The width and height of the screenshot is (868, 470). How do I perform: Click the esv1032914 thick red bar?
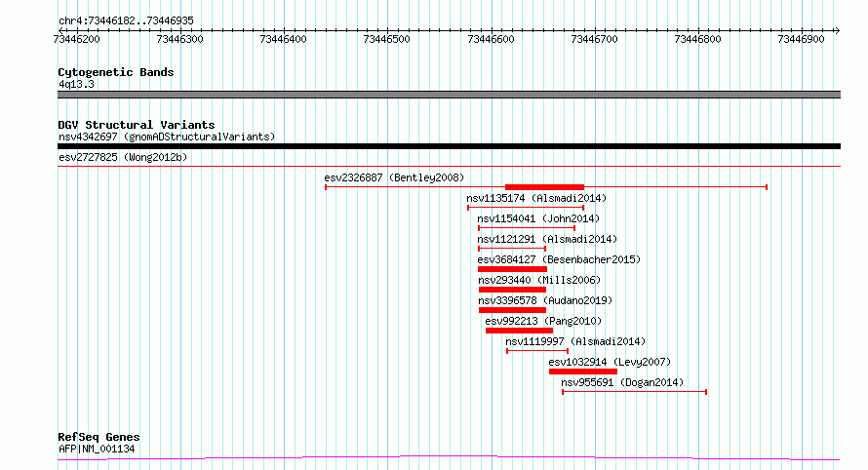coord(583,372)
